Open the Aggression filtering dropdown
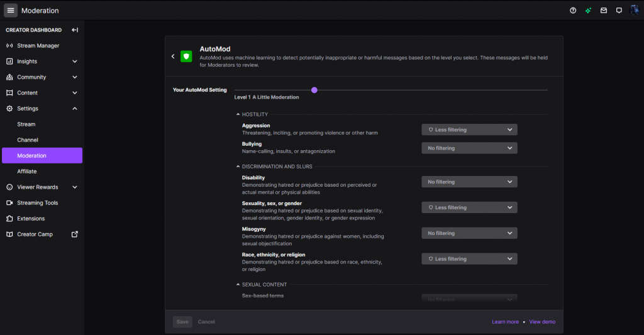The image size is (644, 335). 469,129
